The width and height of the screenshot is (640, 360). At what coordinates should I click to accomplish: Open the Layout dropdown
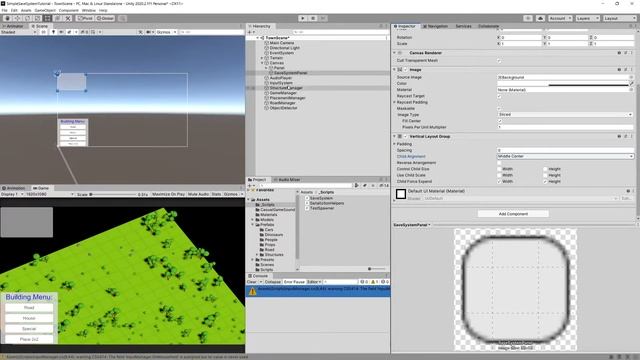pyautogui.click(x=620, y=18)
